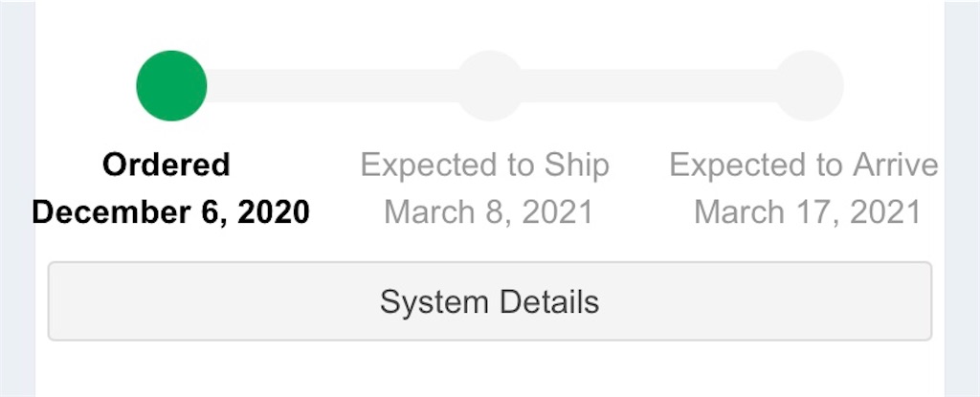The width and height of the screenshot is (980, 397).
Task: Click progress bar between Ordered and Ship
Action: [x=330, y=86]
